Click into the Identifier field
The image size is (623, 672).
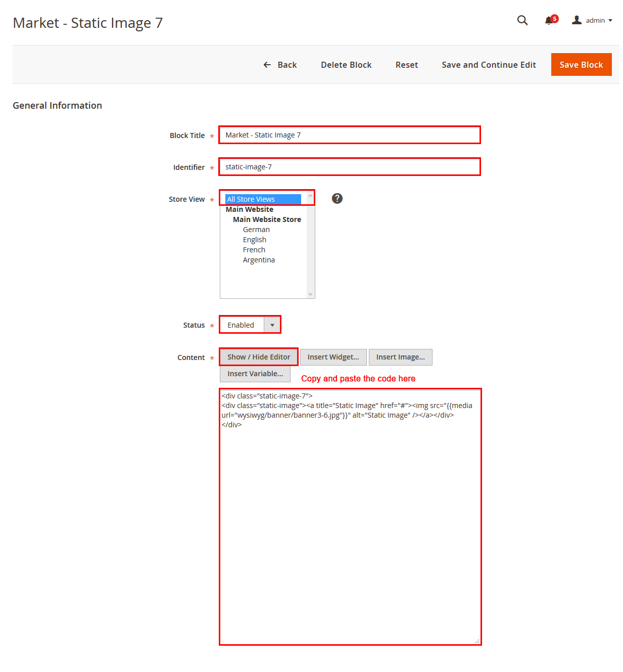(350, 167)
